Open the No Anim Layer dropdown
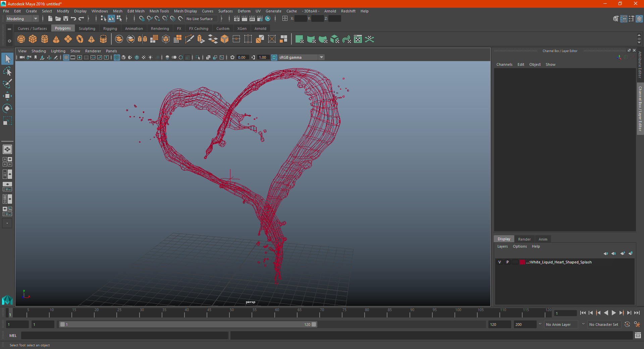Viewport: 644px width, 349px height. 561,325
